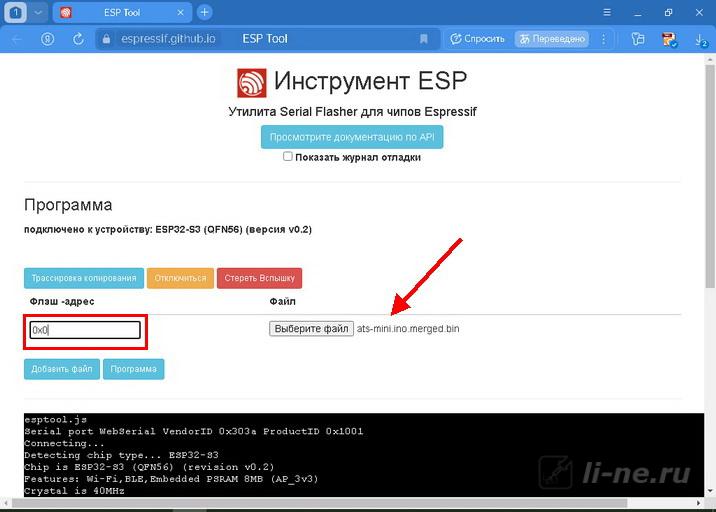Click the connected device ESP32-S3 status text
This screenshot has height=512, width=716.
[x=168, y=229]
